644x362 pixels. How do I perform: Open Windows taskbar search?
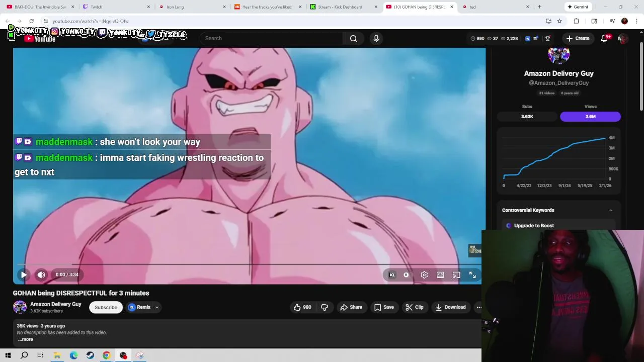(x=24, y=355)
